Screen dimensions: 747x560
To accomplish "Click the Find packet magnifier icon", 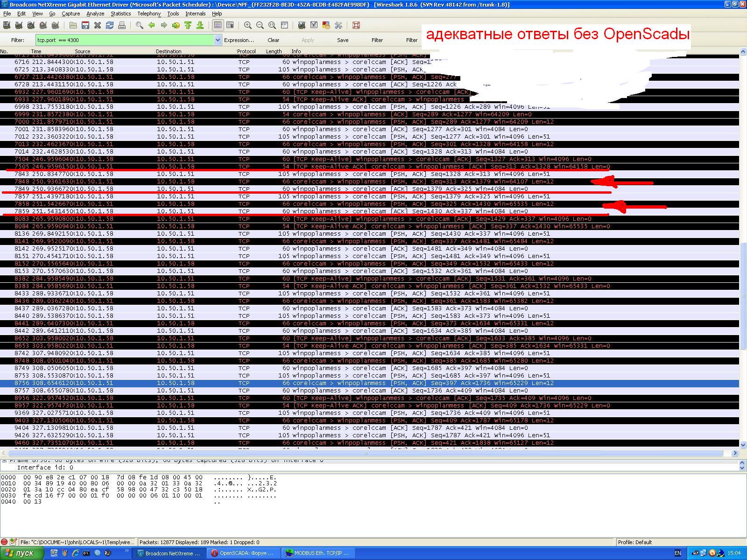I will click(139, 25).
